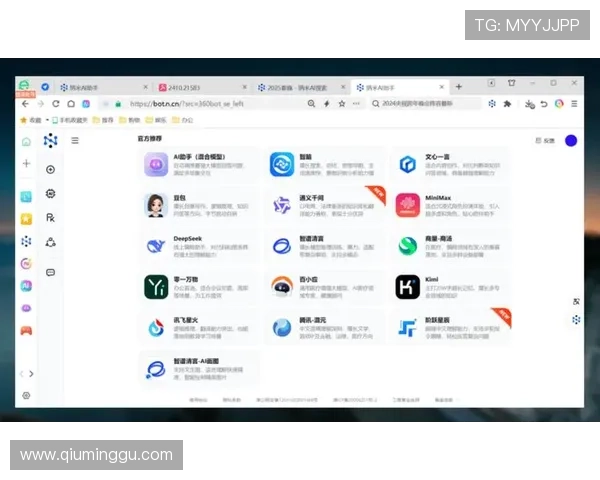Click the browser search box on the right

point(425,104)
